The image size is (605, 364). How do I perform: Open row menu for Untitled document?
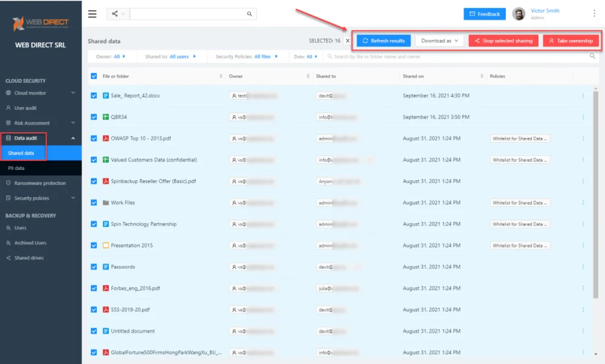pyautogui.click(x=583, y=331)
